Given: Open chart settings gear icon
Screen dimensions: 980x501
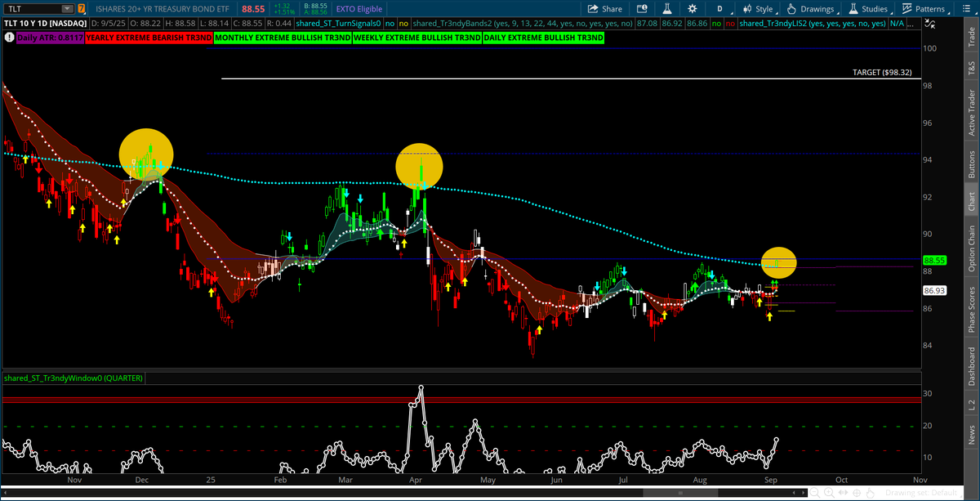Looking at the screenshot, I should (692, 9).
